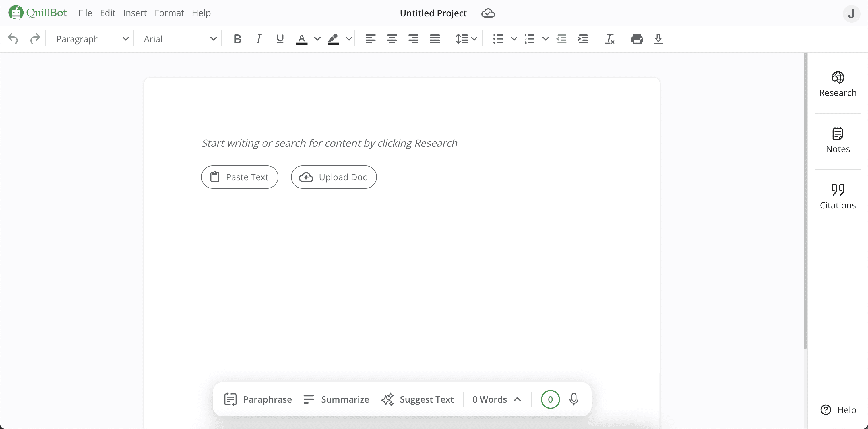
Task: Toggle bold formatting
Action: pyautogui.click(x=237, y=39)
